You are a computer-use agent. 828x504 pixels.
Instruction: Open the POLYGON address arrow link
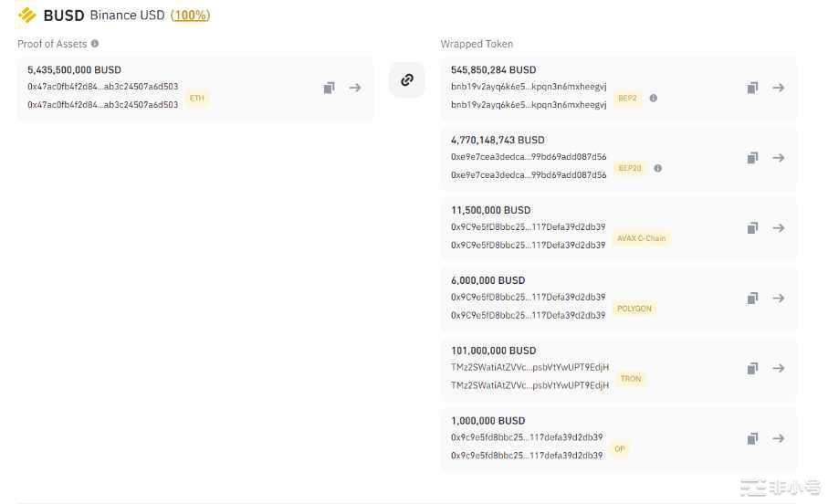pos(779,299)
